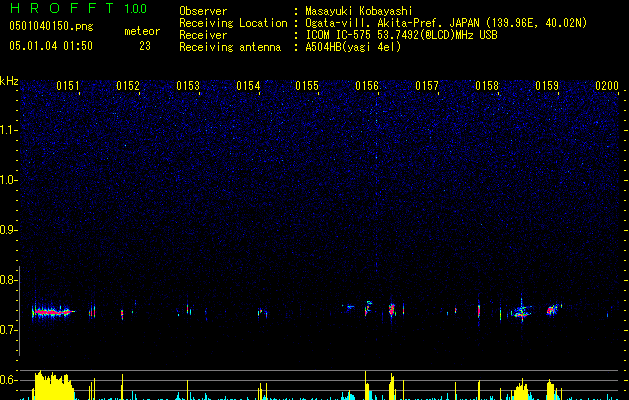Viewport: 629px width, 400px height.
Task: Click the 0155 time marker
Action: tap(307, 85)
